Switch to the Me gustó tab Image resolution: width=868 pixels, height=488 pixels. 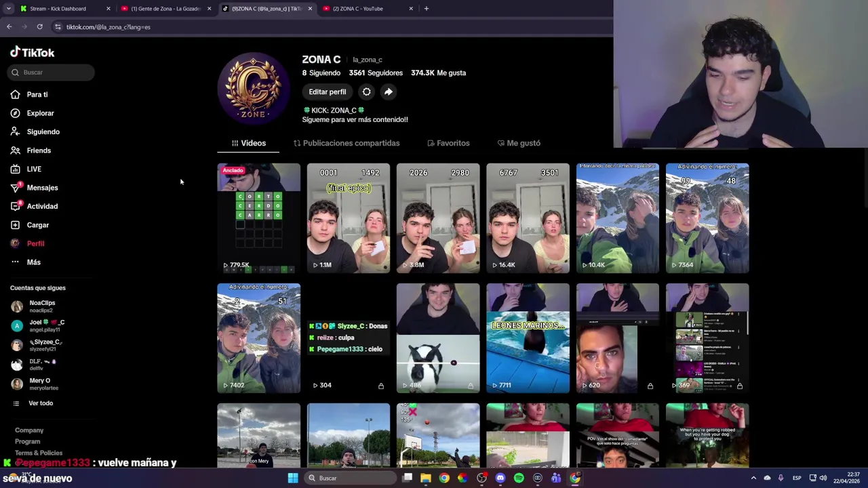[x=519, y=143]
